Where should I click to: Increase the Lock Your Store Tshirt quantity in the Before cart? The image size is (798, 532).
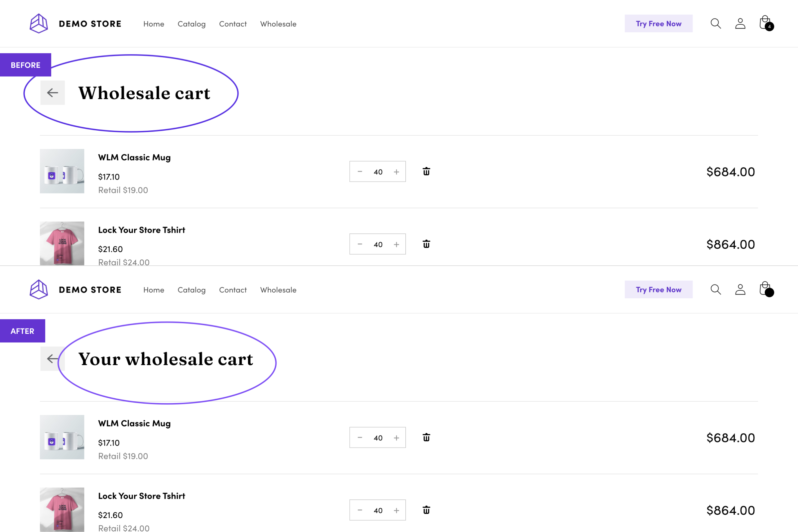(x=396, y=244)
